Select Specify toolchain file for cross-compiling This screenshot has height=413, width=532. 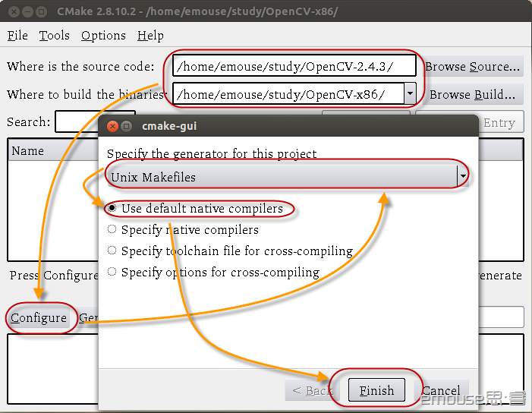pyautogui.click(x=230, y=251)
